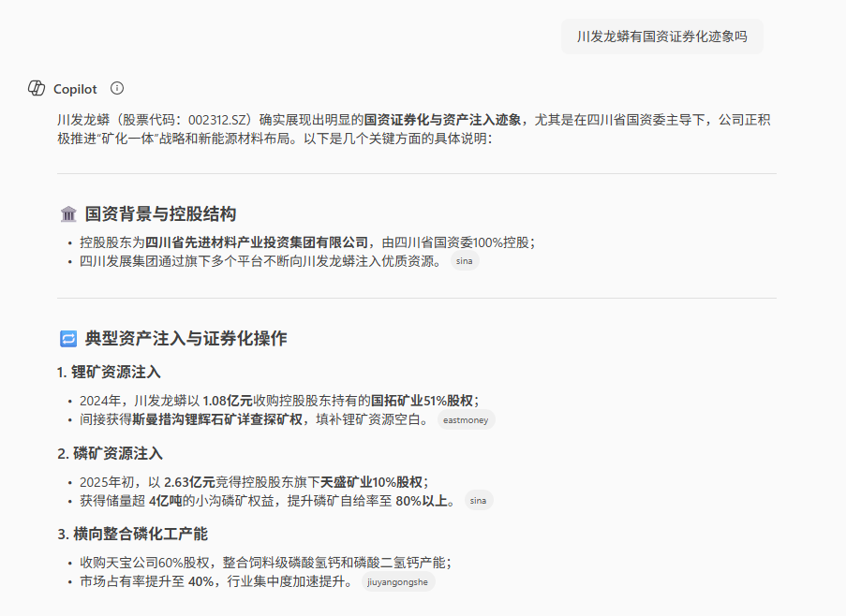Click bold text 斯曼措沟锂辉石矿详查探矿权

(217, 419)
